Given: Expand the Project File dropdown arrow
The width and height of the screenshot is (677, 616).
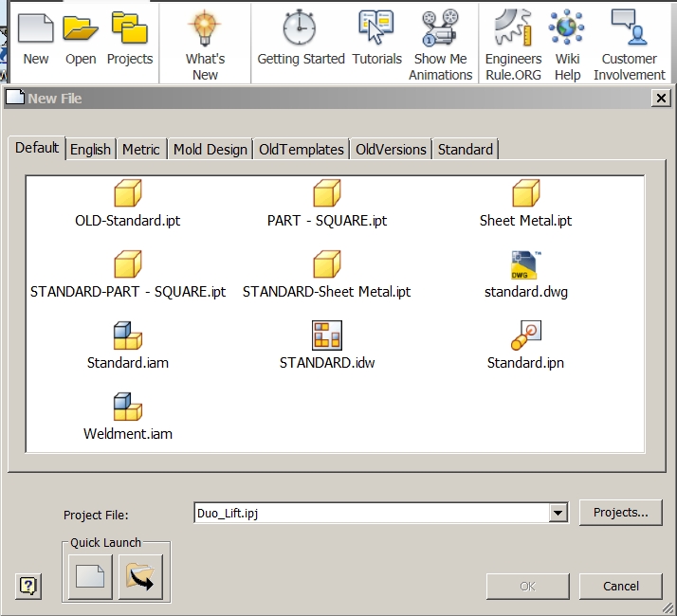Looking at the screenshot, I should (558, 513).
